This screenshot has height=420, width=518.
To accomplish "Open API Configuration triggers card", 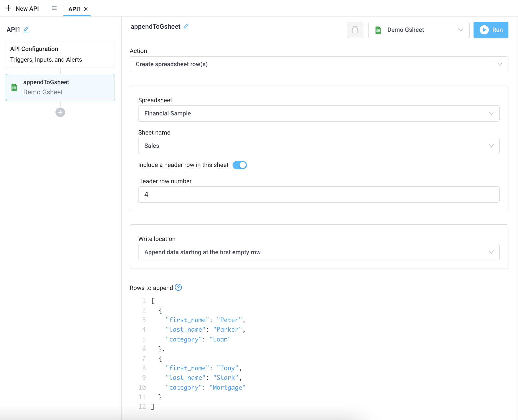I will pyautogui.click(x=60, y=54).
